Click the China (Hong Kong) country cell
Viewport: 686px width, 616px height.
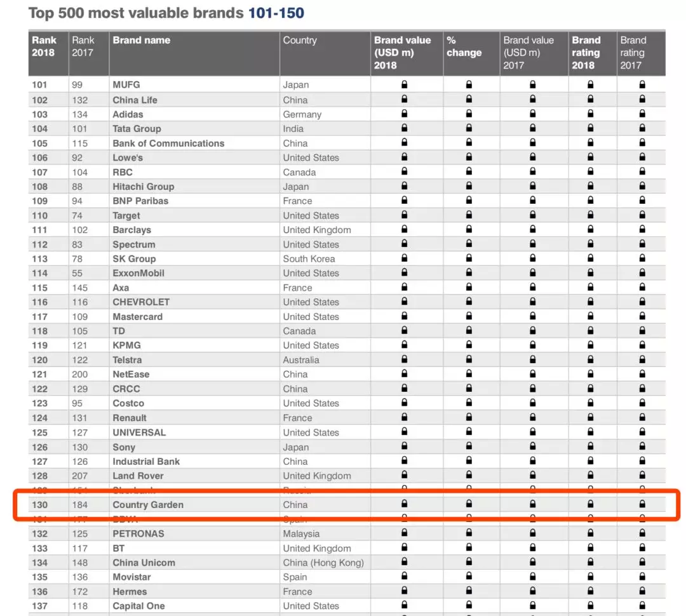(323, 563)
